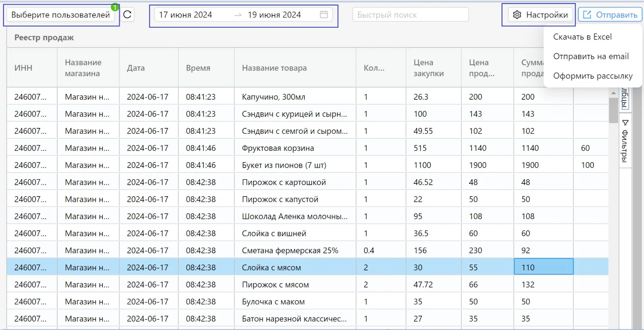Click purchase price 47.72 in Пирожок с мясом row
This screenshot has width=644, height=330.
tap(433, 284)
